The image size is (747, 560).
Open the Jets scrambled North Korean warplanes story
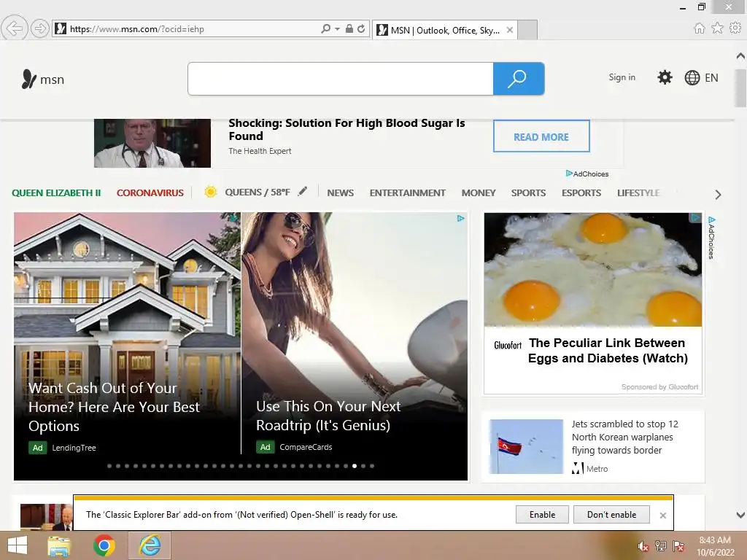pyautogui.click(x=624, y=437)
